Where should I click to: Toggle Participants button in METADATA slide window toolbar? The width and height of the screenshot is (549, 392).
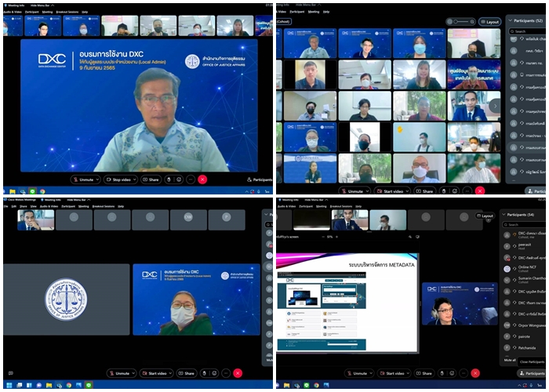click(x=532, y=373)
